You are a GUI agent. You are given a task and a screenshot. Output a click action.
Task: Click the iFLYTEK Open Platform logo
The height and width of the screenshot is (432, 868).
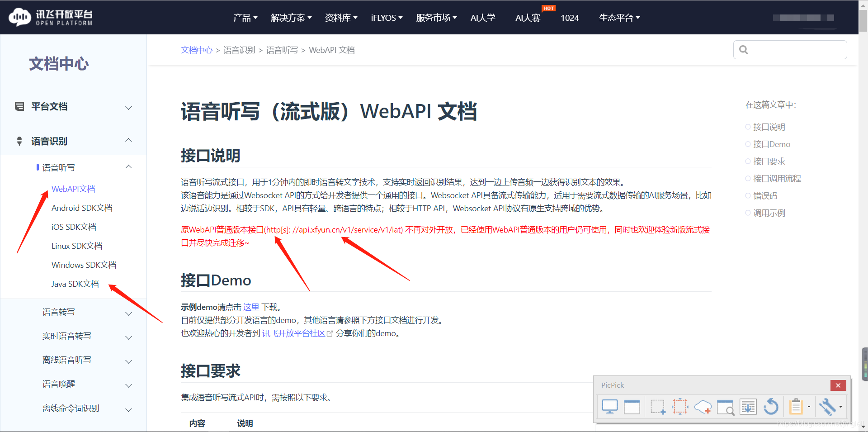(x=51, y=17)
